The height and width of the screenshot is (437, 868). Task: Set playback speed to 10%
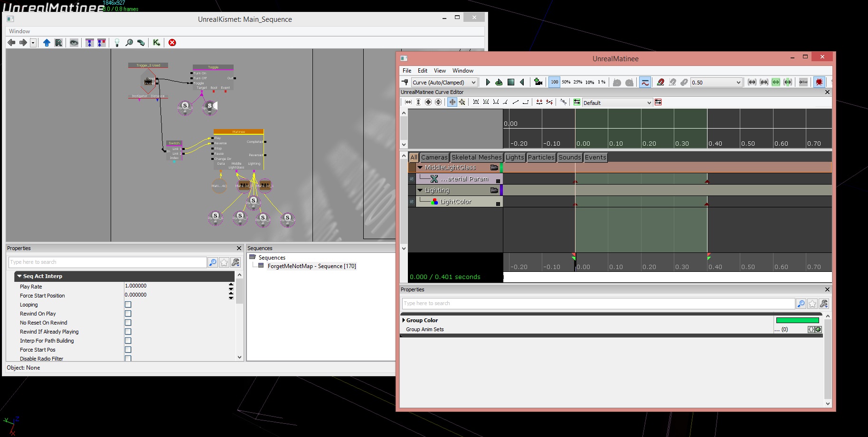[590, 82]
